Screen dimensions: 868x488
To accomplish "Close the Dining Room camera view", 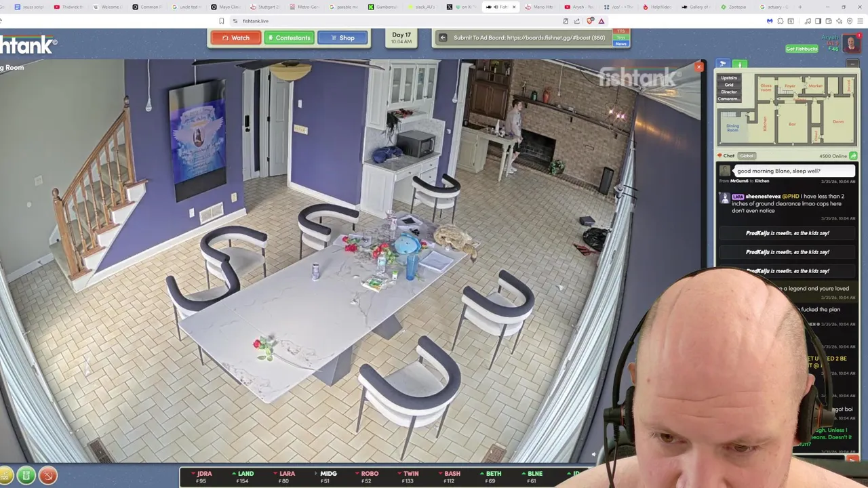I will 699,67.
